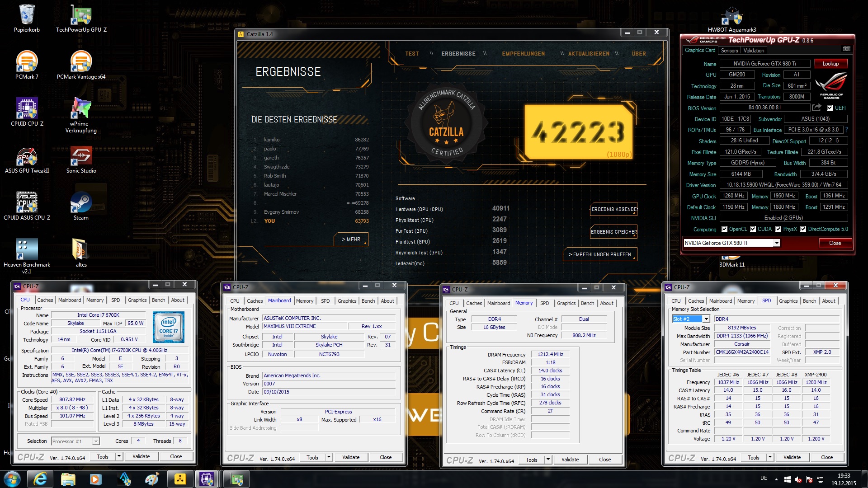Click DE language indicator in tray
The image size is (868, 488).
(764, 478)
